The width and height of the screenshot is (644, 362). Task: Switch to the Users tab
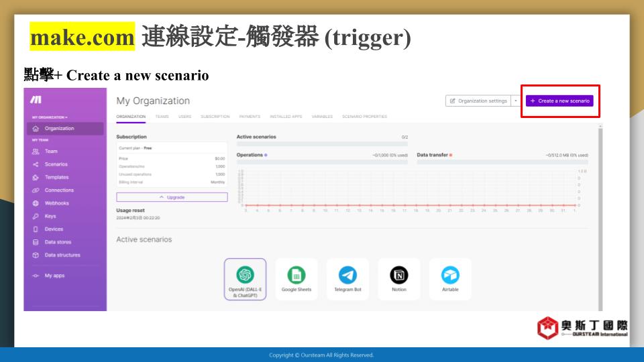[x=185, y=117]
